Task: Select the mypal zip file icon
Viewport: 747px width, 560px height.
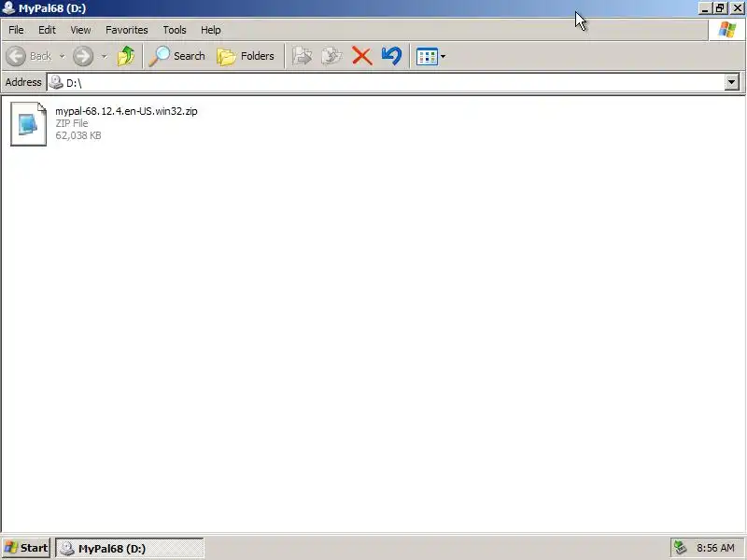Action: [x=29, y=124]
